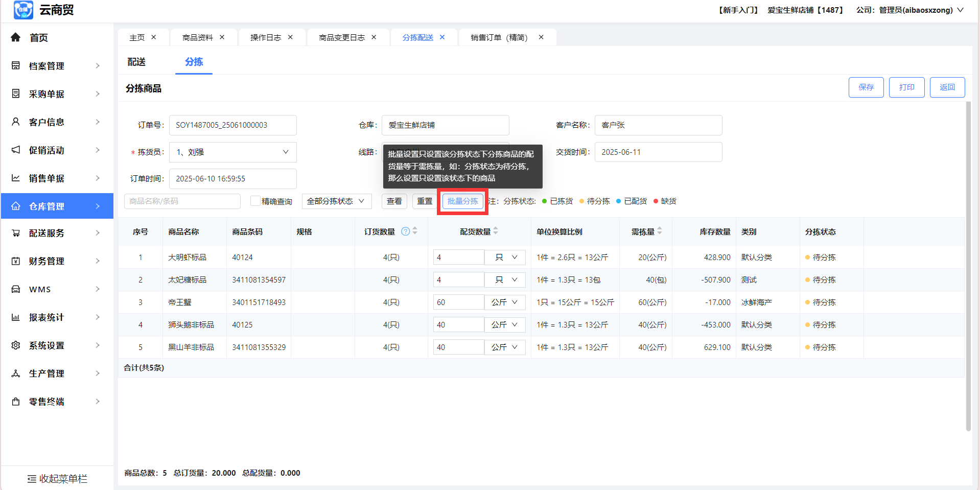Toggle sort on the 需拣量 column
980x490 pixels.
(660, 231)
